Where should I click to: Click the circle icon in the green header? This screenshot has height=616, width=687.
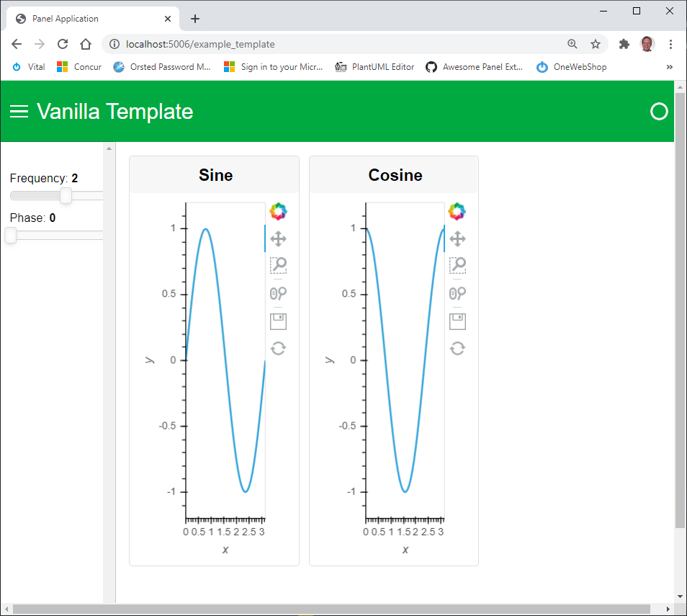(x=659, y=112)
